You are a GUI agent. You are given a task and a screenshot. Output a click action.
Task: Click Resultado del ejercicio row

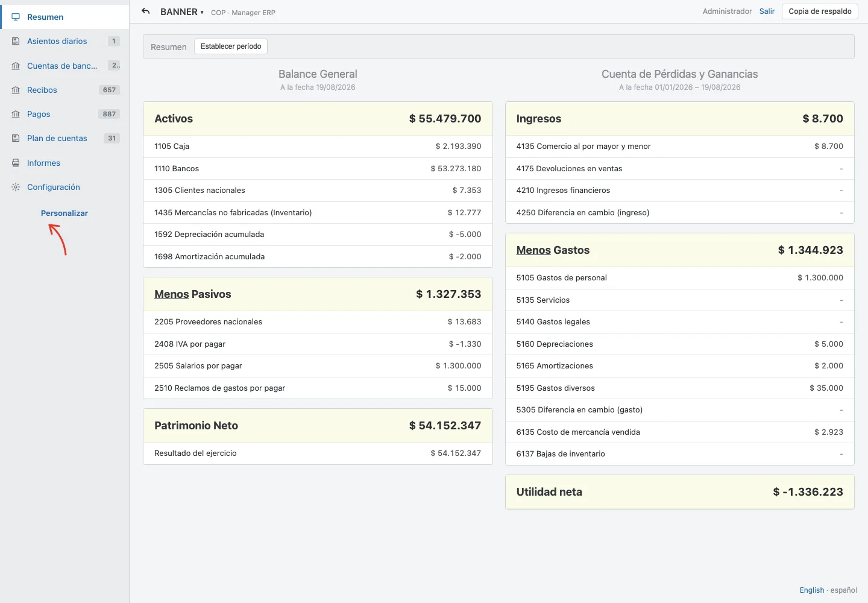318,453
